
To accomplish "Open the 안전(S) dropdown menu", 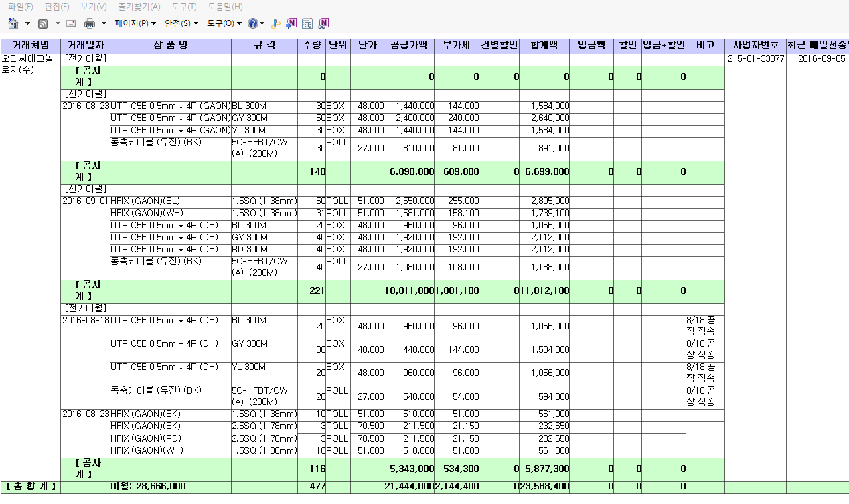I will pyautogui.click(x=181, y=23).
